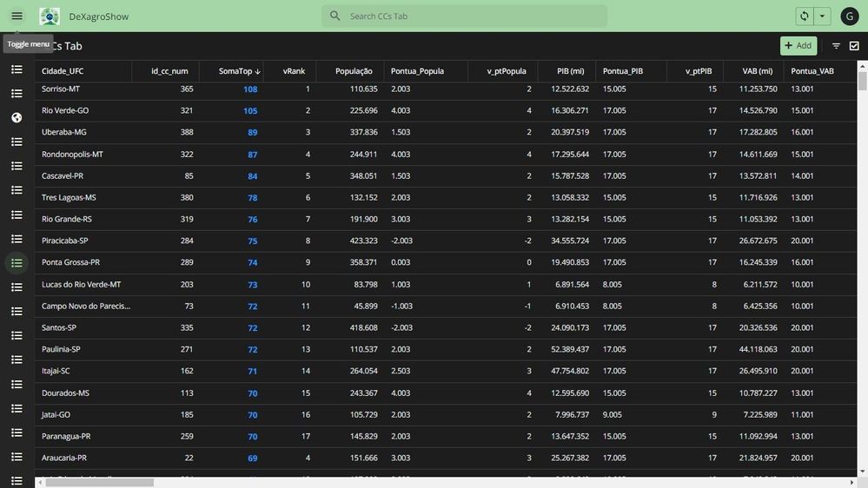The height and width of the screenshot is (488, 868).
Task: Click id_cc_num 388 for Uberaba-MG
Action: click(x=187, y=132)
